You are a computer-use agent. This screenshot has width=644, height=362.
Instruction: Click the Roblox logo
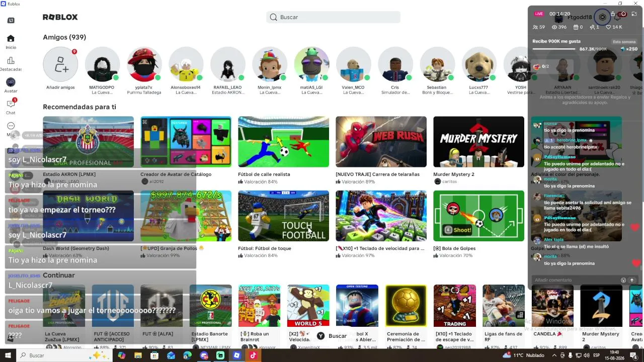click(60, 17)
